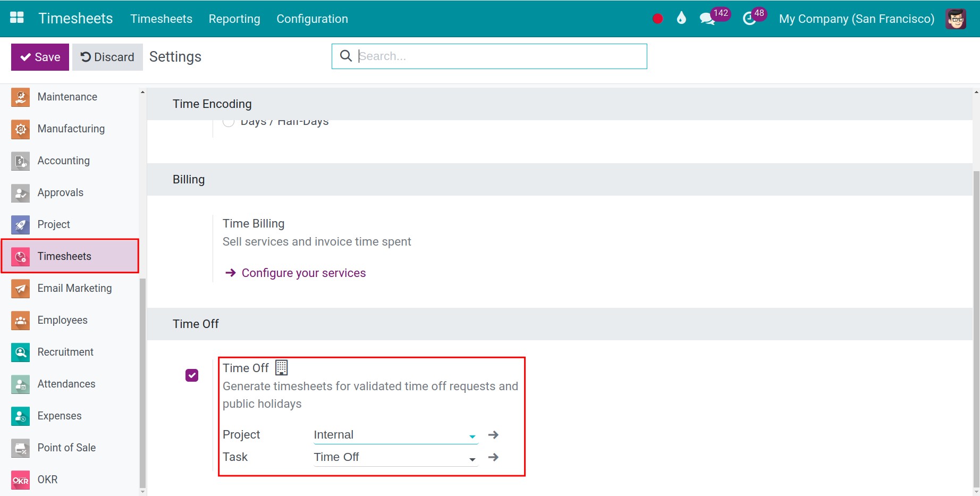The width and height of the screenshot is (980, 496).
Task: Click the Timesheets app title
Action: [x=75, y=18]
